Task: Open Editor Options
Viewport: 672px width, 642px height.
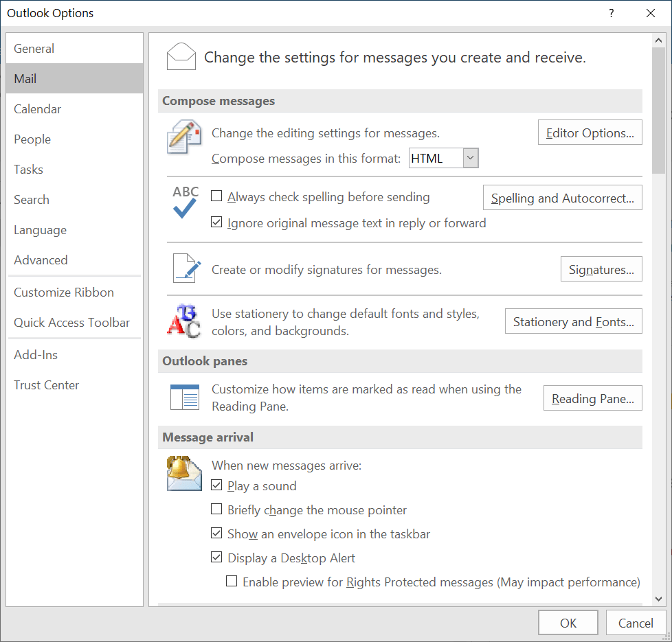Action: pos(590,133)
